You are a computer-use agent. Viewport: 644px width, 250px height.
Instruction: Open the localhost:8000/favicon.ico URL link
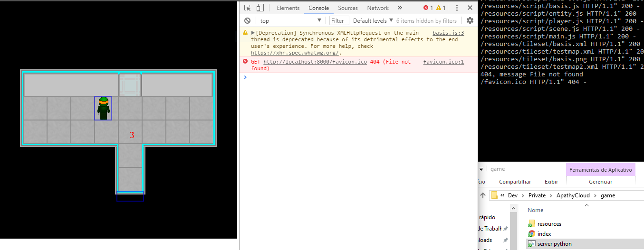(x=315, y=62)
